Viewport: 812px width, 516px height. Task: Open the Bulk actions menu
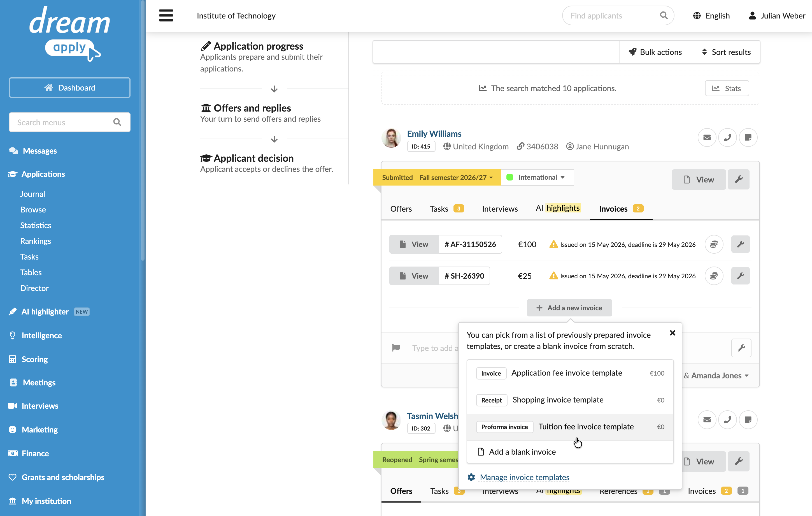[655, 52]
